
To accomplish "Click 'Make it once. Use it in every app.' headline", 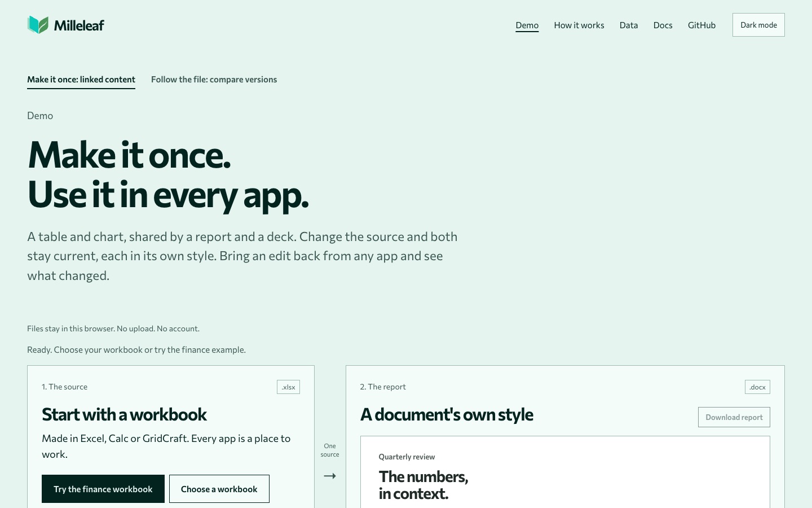I will click(168, 174).
